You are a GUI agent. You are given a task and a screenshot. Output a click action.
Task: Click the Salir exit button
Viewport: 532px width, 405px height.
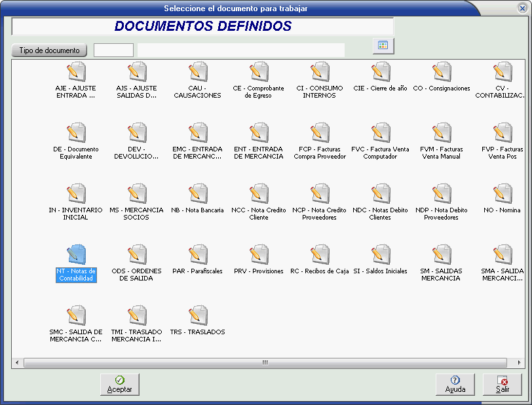point(503,385)
